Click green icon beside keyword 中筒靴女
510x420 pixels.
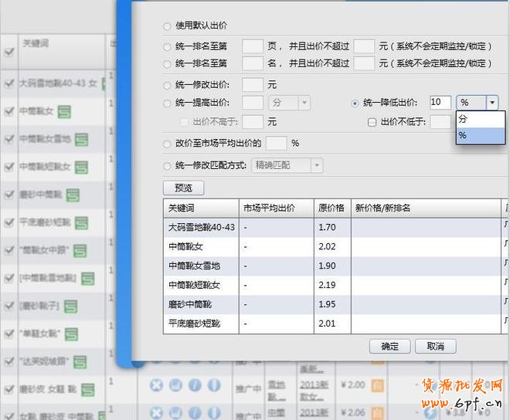pyautogui.click(x=64, y=113)
